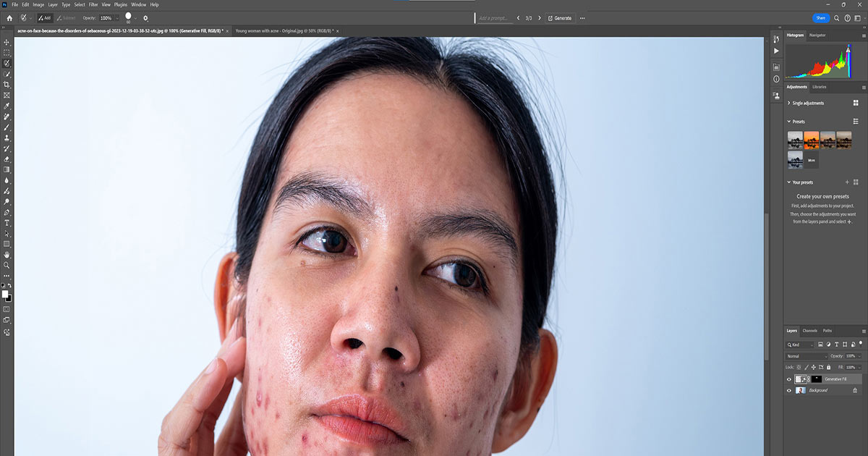
Task: Open the Filter menu
Action: [93, 4]
